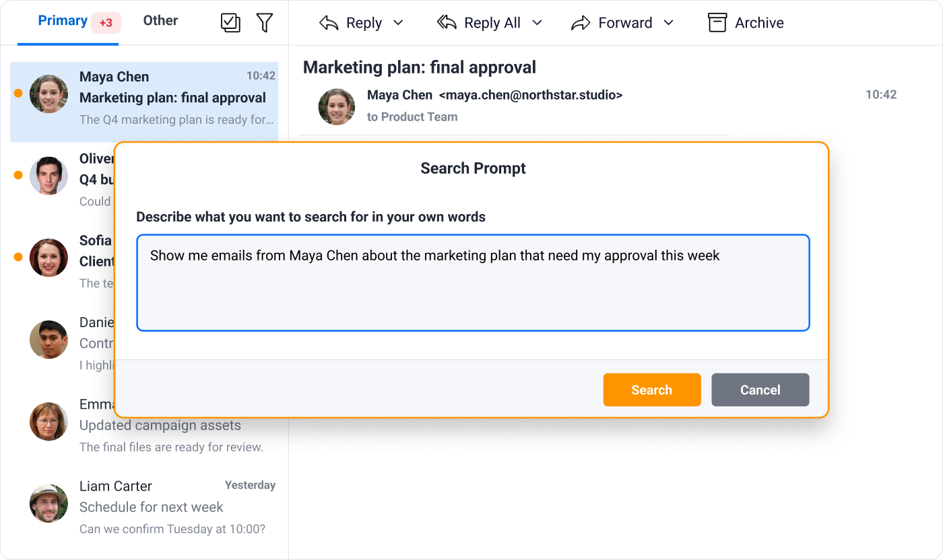Viewport: 943px width, 560px height.
Task: Click the "Liam Carter" sender name
Action: click(116, 486)
